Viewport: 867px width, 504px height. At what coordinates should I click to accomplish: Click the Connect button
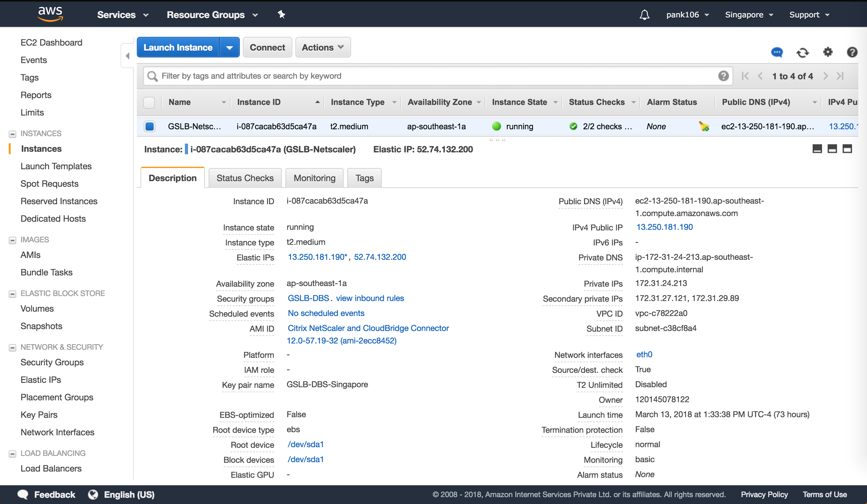pos(267,47)
